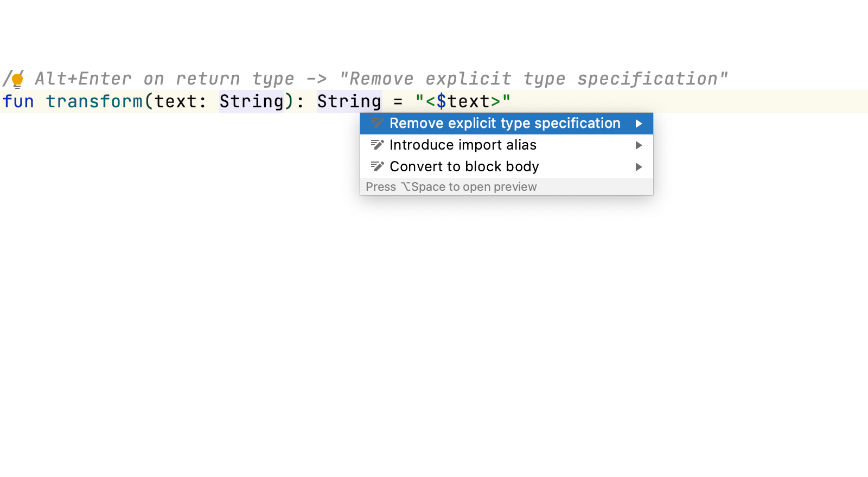This screenshot has width=868, height=477.
Task: Click the intention pencil icon beside Convert to block body
Action: 377,166
